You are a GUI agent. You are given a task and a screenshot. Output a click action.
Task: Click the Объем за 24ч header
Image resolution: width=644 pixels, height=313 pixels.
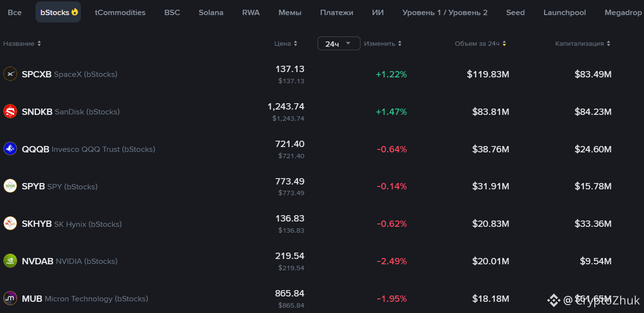click(x=477, y=44)
